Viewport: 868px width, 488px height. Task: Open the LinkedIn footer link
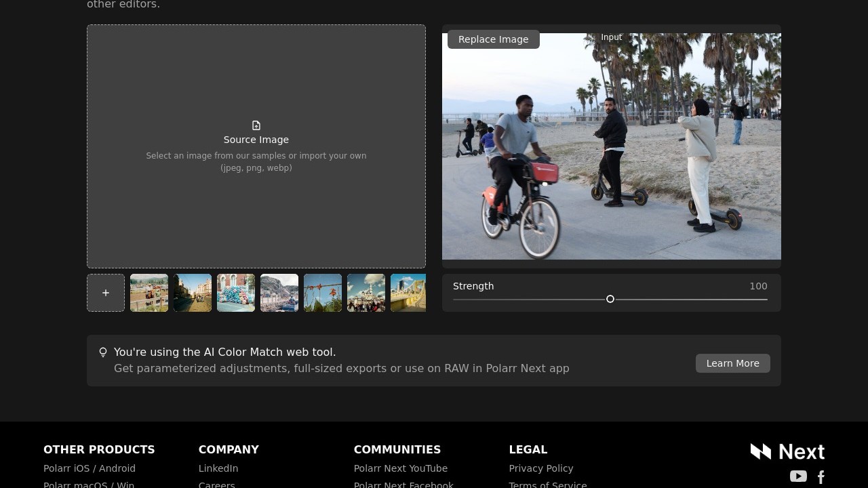pos(218,468)
